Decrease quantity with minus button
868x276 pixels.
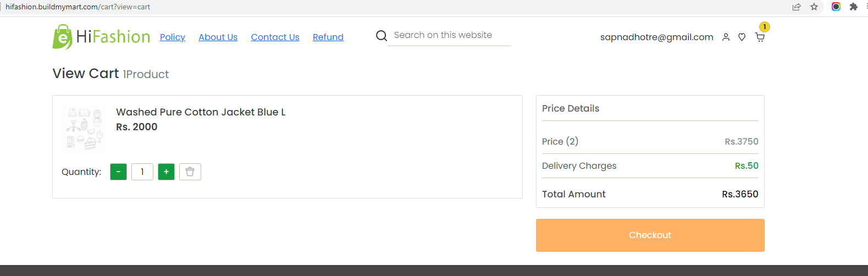118,172
